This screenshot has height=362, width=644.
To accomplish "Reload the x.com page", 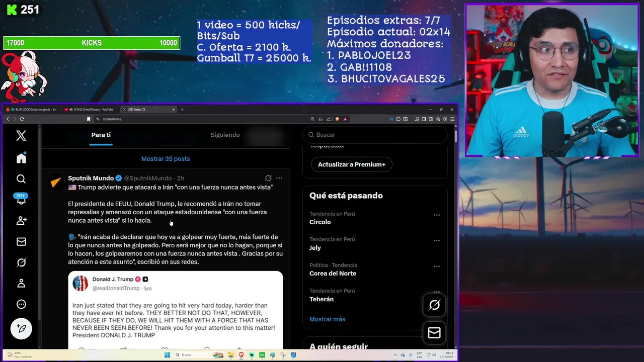I will tap(22, 119).
